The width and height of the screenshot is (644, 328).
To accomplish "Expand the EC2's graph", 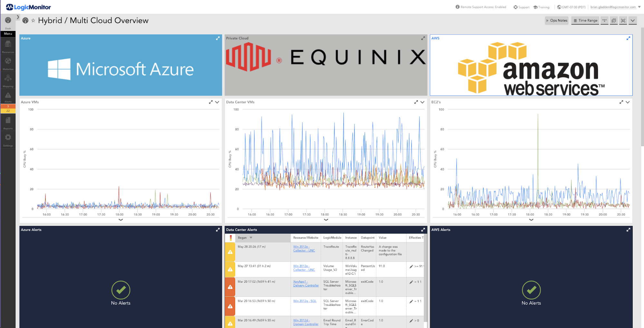I will coord(621,102).
